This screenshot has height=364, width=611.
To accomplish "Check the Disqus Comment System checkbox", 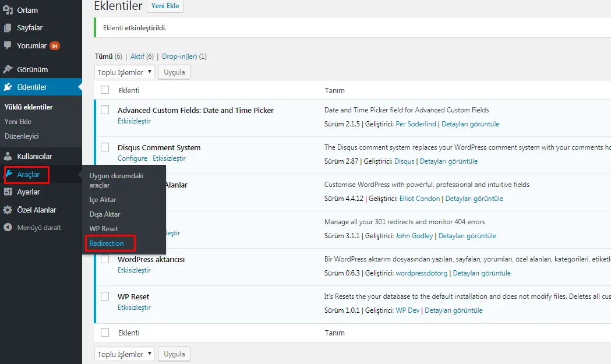I will coord(105,147).
